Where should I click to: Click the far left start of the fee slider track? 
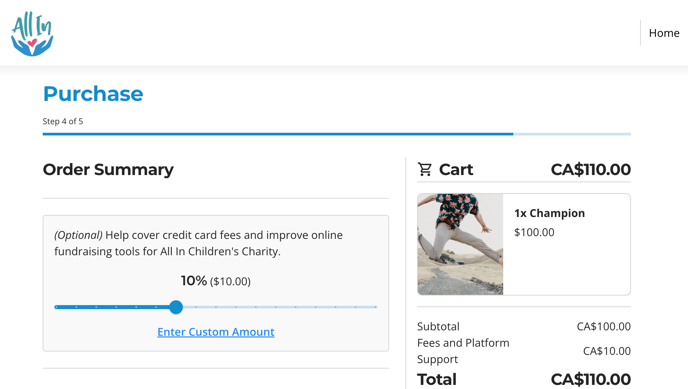(56, 307)
